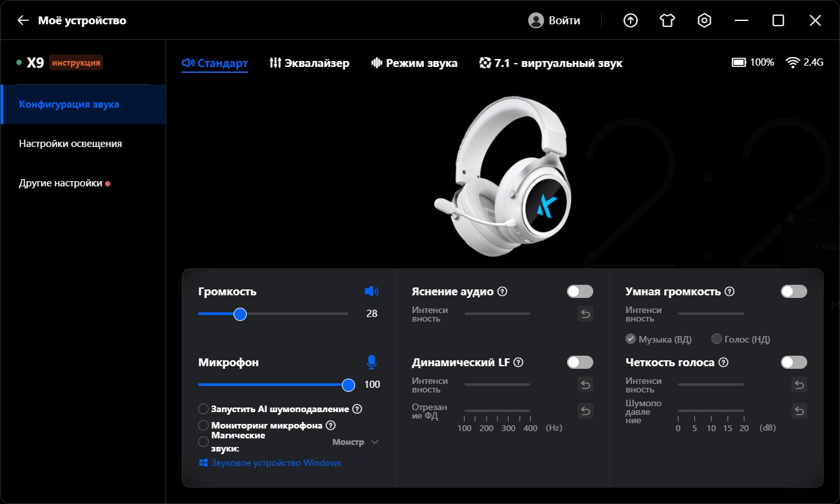This screenshot has width=840, height=504.
Task: Click the white headset image
Action: pyautogui.click(x=503, y=176)
